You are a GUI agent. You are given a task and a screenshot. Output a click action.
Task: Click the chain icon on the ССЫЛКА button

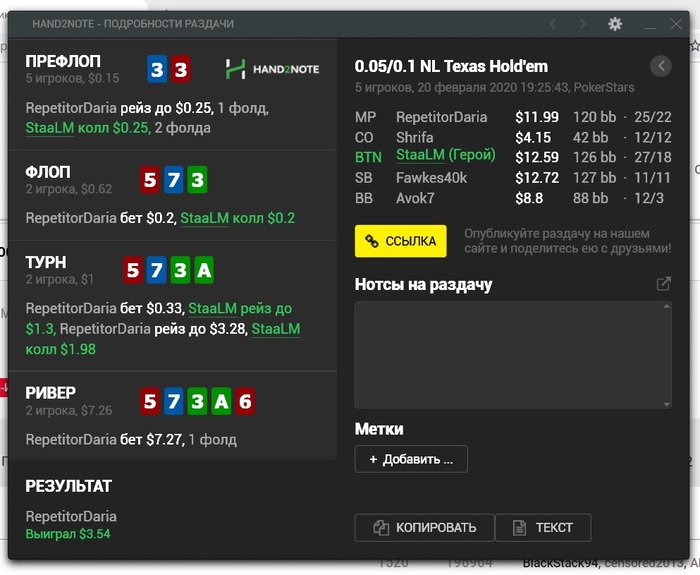coord(371,241)
